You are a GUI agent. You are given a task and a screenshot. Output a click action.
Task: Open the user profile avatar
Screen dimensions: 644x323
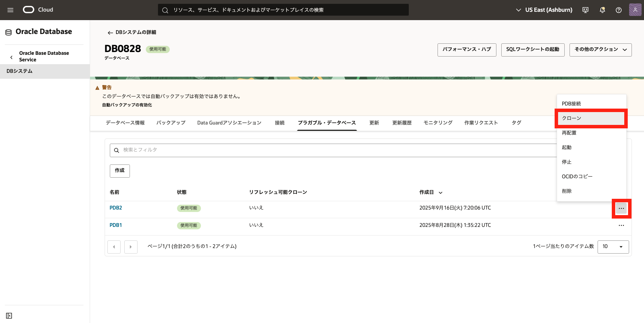pyautogui.click(x=635, y=10)
